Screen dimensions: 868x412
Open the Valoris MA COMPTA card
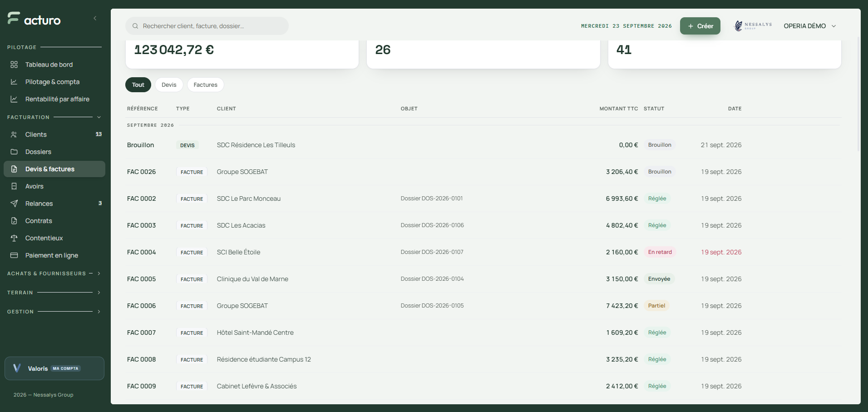pyautogui.click(x=54, y=368)
